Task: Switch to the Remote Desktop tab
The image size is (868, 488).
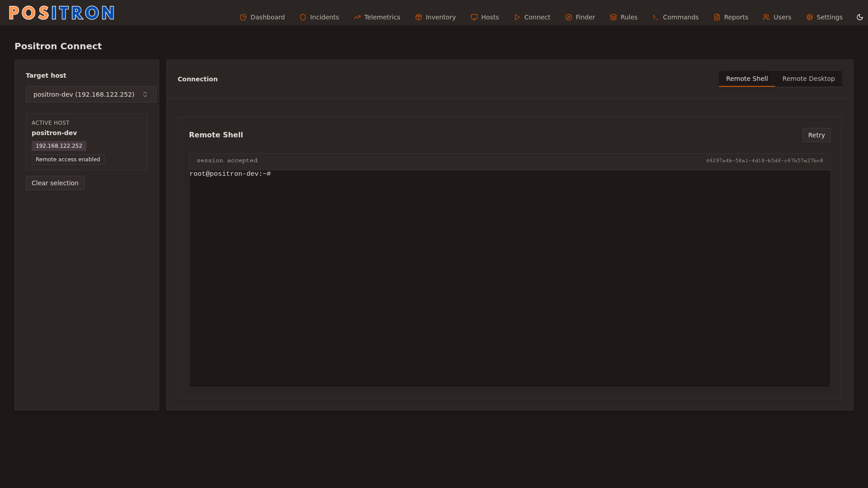Action: pyautogui.click(x=808, y=79)
